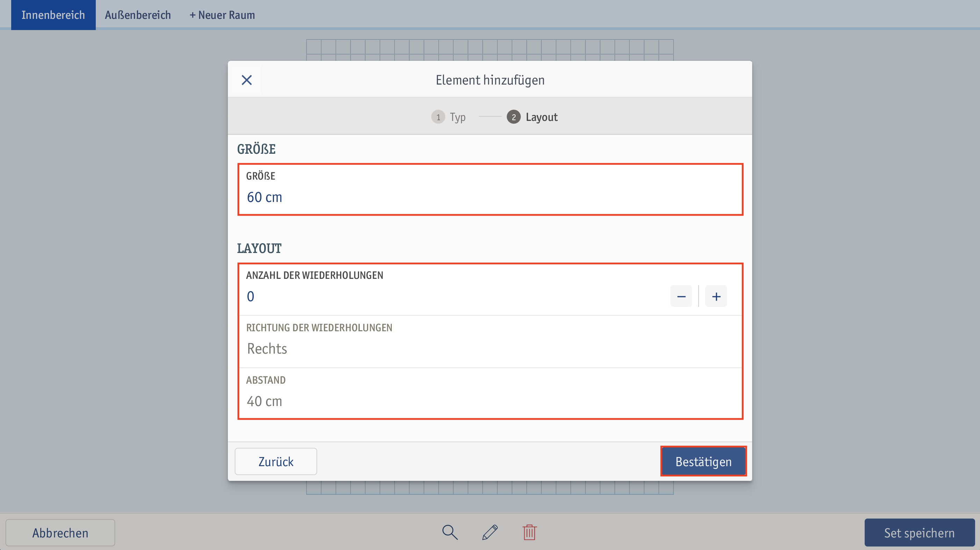Increase the repetitions with the plus button
Image resolution: width=980 pixels, height=550 pixels.
point(716,296)
